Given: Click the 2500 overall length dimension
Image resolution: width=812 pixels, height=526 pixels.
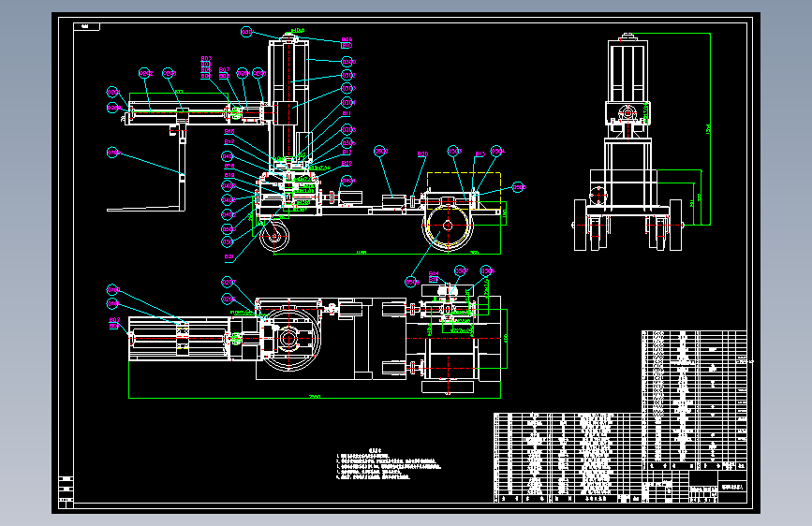Looking at the screenshot, I should point(315,397).
